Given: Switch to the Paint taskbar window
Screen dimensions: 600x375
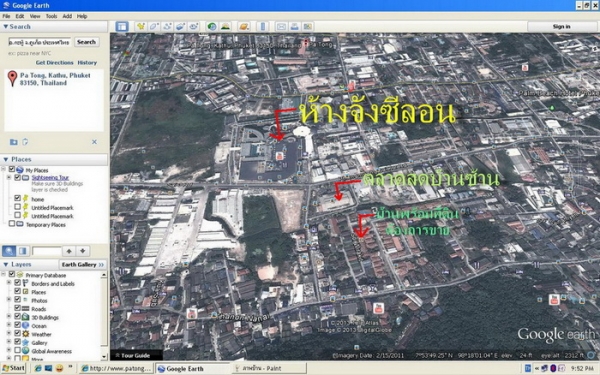Looking at the screenshot, I should pos(269,368).
